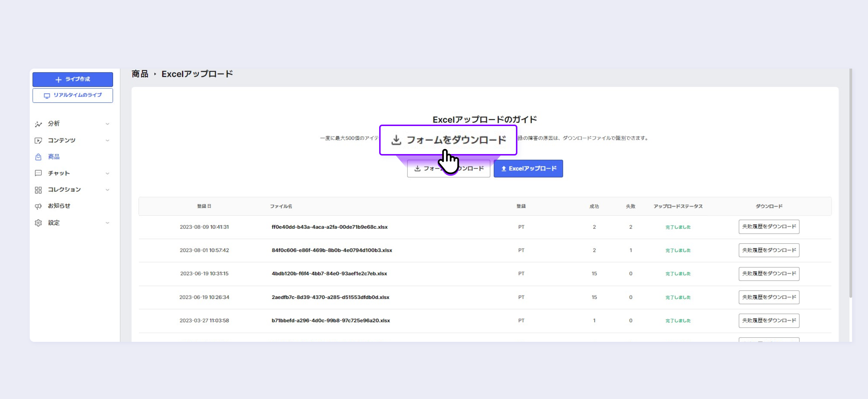Open the 商品 menu item

[54, 157]
